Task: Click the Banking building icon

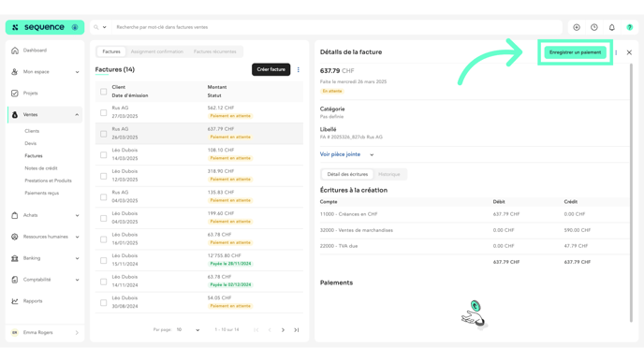Action: coord(15,258)
